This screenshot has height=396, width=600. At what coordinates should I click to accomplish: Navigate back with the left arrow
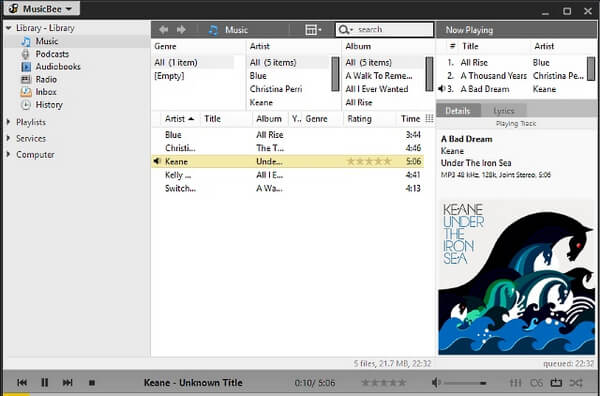(164, 29)
